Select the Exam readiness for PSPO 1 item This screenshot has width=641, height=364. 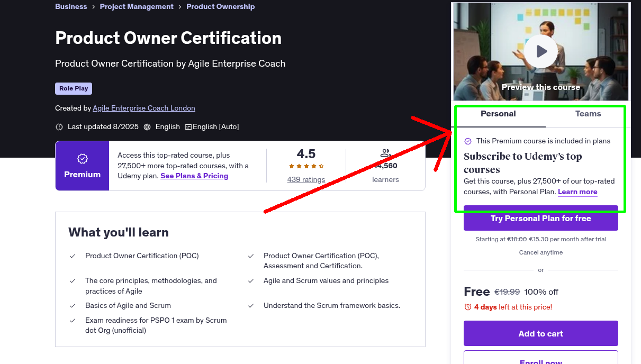coord(156,325)
